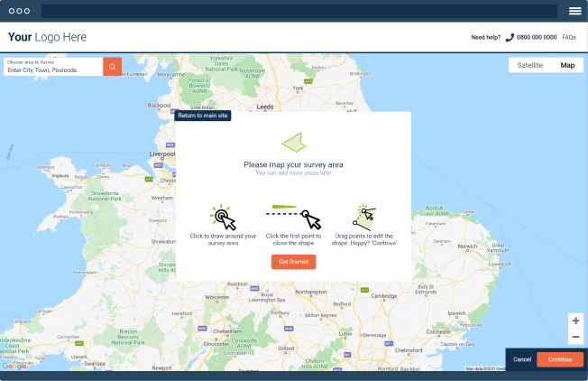Click the Liverpool label on the map

pos(162,153)
